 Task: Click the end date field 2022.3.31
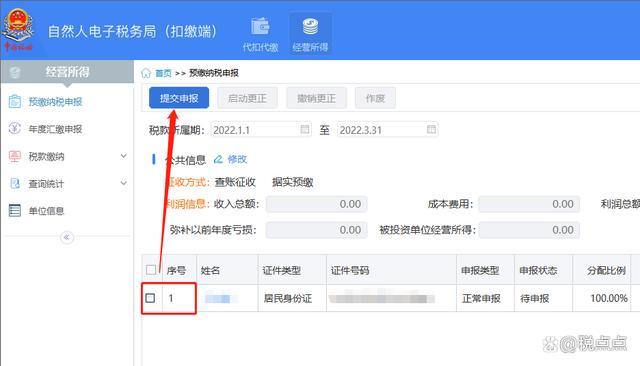pos(388,130)
